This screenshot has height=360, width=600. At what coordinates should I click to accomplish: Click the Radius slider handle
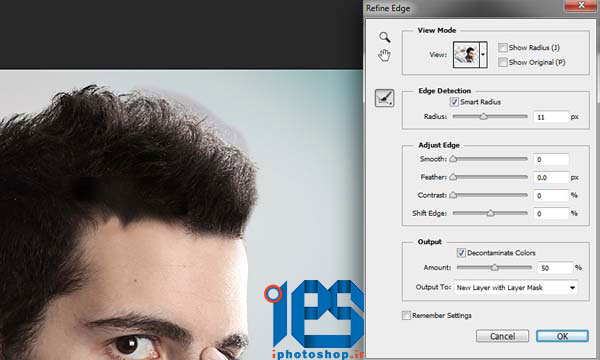[x=484, y=116]
